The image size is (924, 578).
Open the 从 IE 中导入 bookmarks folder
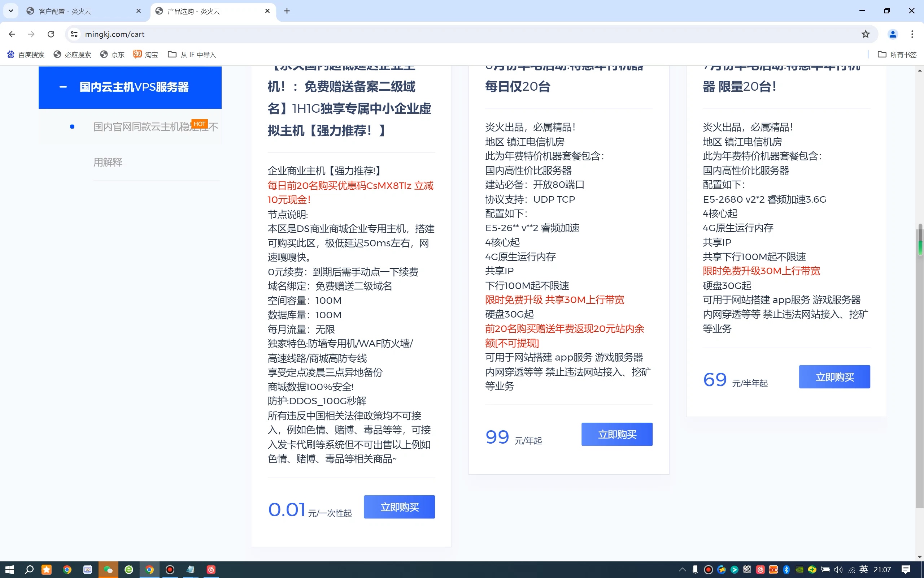[192, 55]
